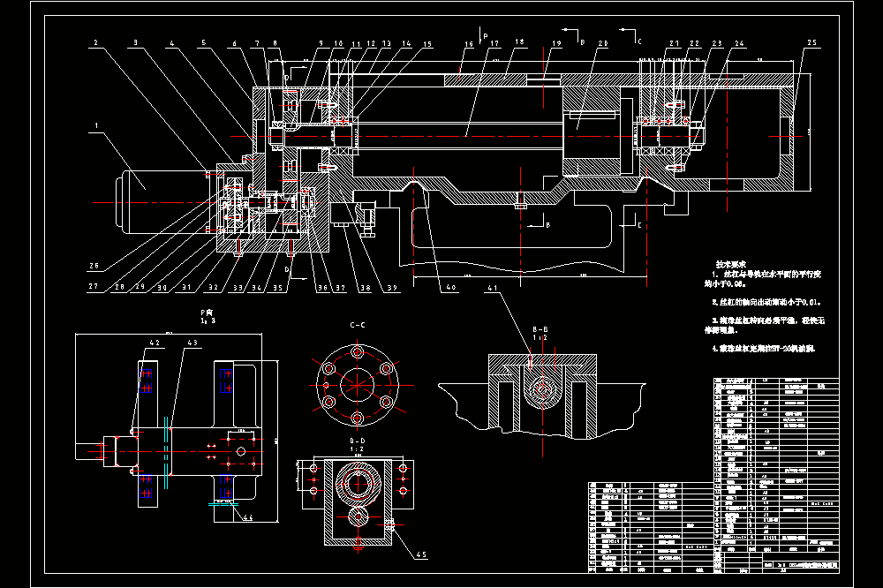
Task: Pick callout label 42 in P view
Action: point(155,343)
